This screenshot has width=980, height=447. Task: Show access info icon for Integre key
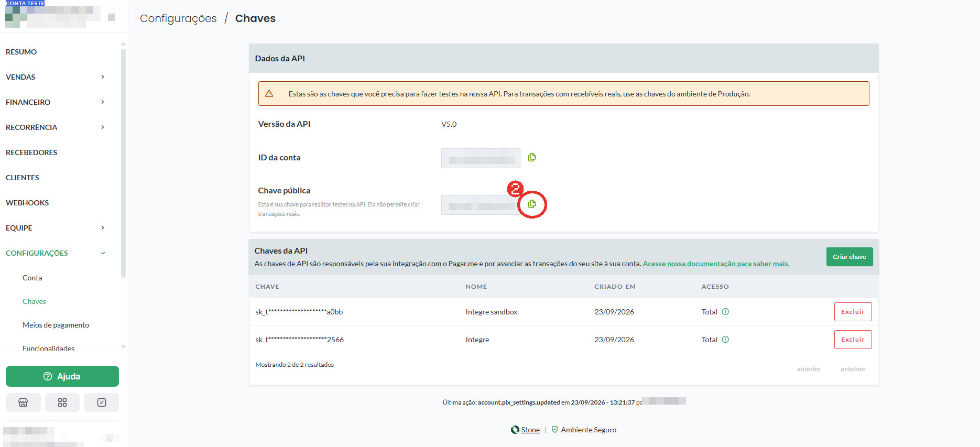pos(725,340)
